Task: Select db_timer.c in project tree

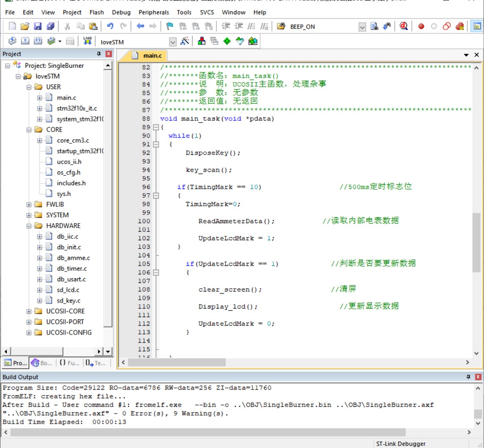Action: 72,269
